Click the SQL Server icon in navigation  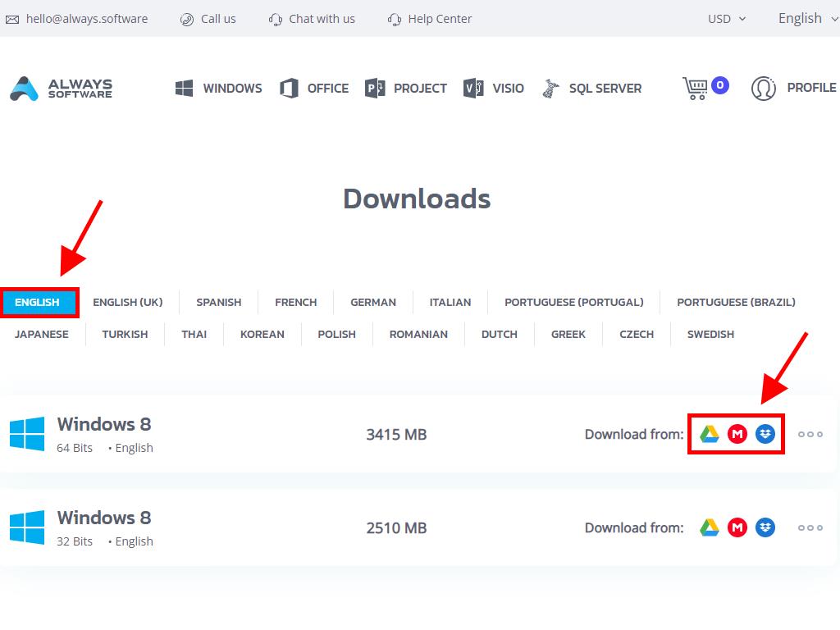pos(550,89)
